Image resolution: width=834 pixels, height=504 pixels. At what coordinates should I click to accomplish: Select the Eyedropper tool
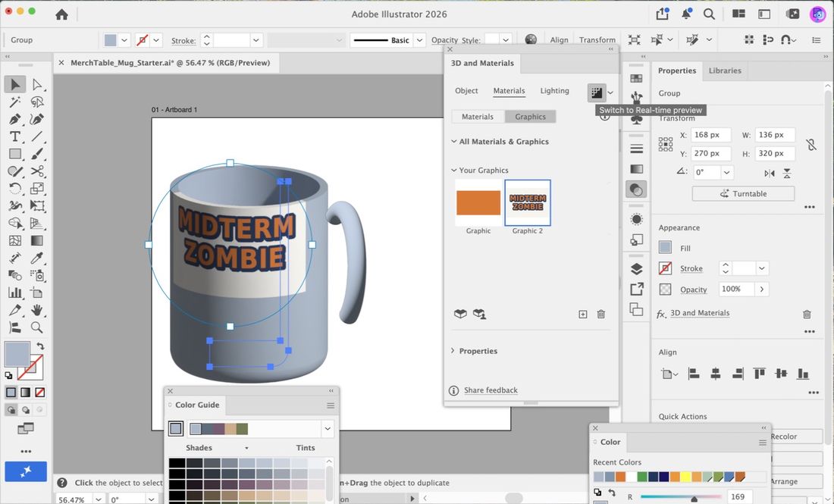pyautogui.click(x=36, y=258)
